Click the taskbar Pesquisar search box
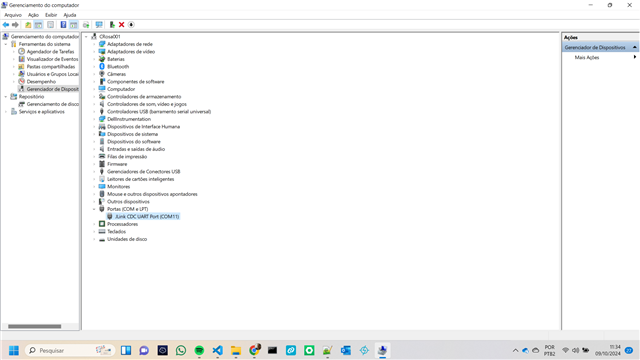The image size is (640, 360). (70, 350)
